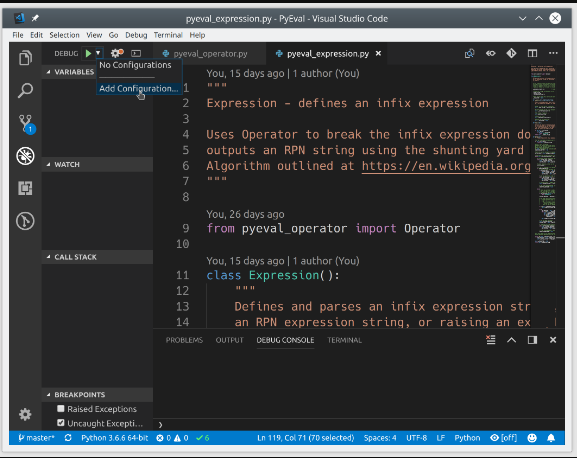
Task: Split the editor to the right
Action: [x=532, y=54]
